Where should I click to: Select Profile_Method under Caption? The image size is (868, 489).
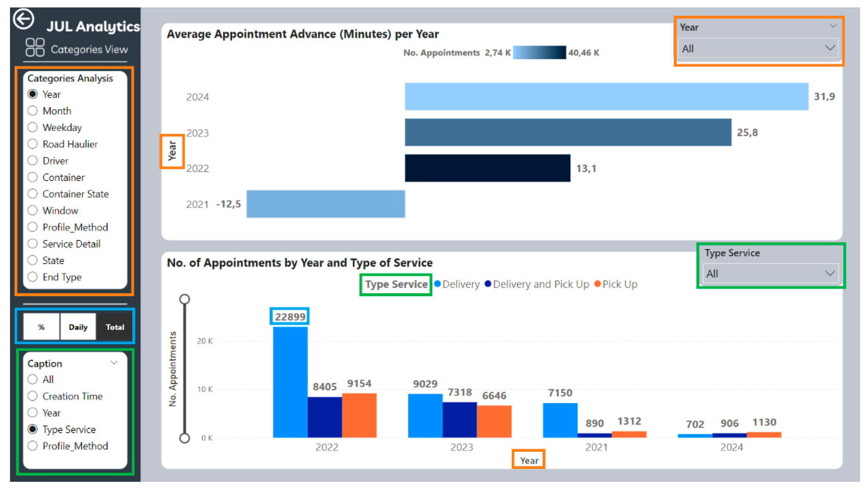[x=33, y=446]
